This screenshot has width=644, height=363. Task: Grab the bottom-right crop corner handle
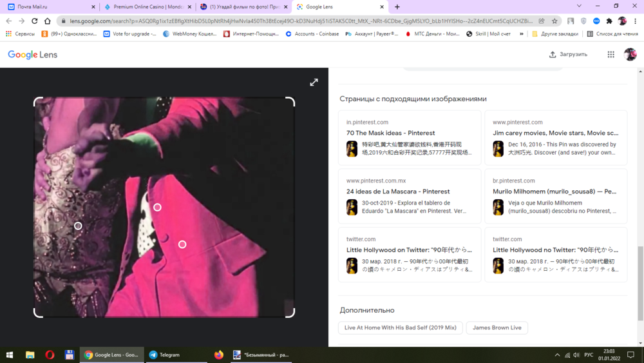(x=290, y=313)
